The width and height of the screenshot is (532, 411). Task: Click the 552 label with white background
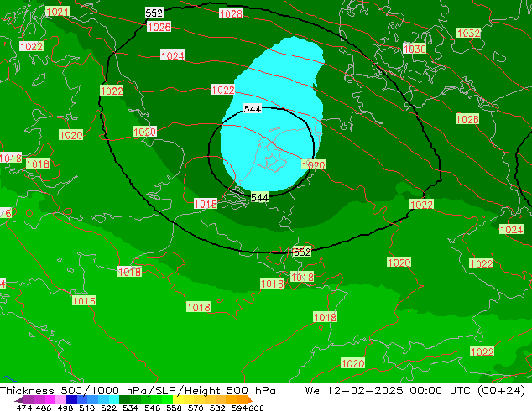point(154,13)
